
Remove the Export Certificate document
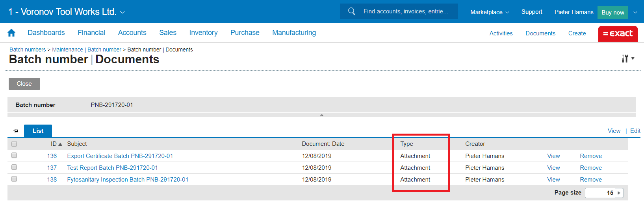click(x=590, y=156)
